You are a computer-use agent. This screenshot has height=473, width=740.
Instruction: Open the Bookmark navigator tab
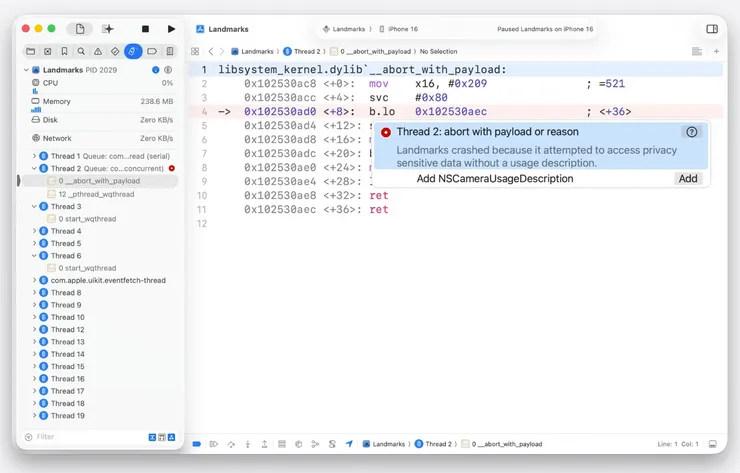[x=65, y=51]
